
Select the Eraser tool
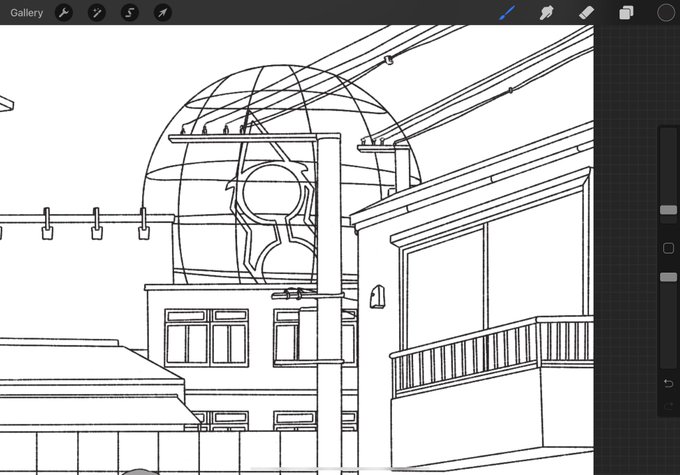click(x=586, y=13)
